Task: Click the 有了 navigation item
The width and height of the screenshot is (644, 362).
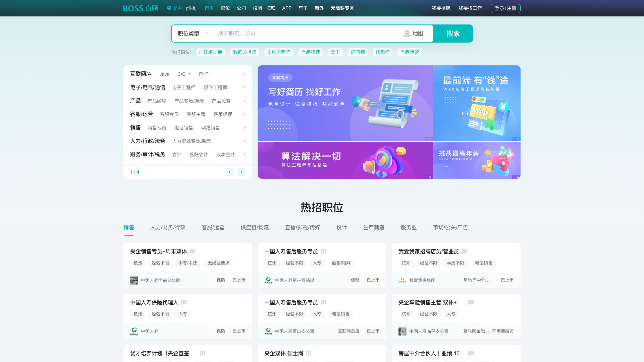Action: coord(303,8)
